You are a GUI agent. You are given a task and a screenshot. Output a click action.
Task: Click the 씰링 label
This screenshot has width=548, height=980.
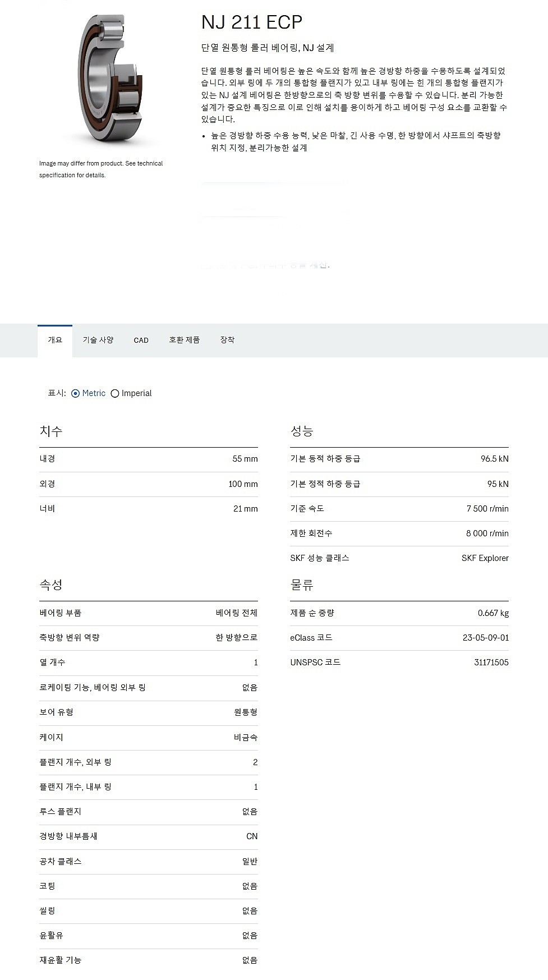tap(48, 911)
